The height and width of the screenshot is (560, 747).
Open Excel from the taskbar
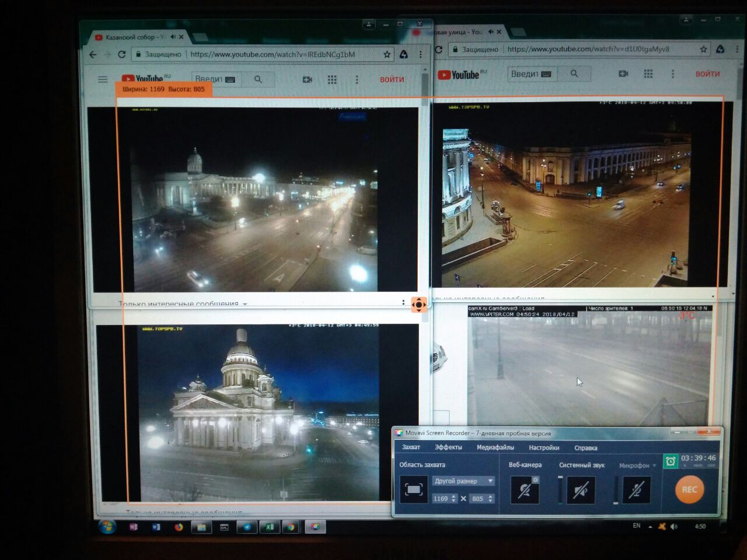[x=269, y=527]
